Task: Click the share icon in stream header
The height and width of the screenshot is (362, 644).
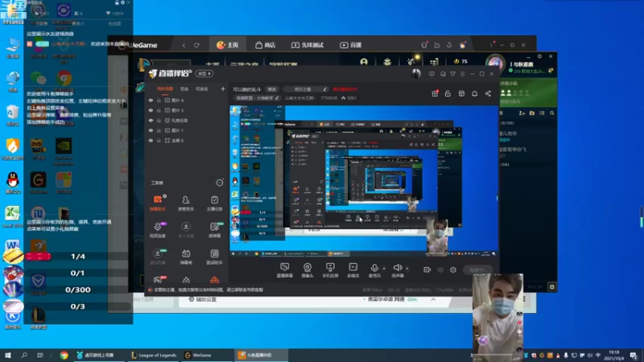Action: [488, 93]
